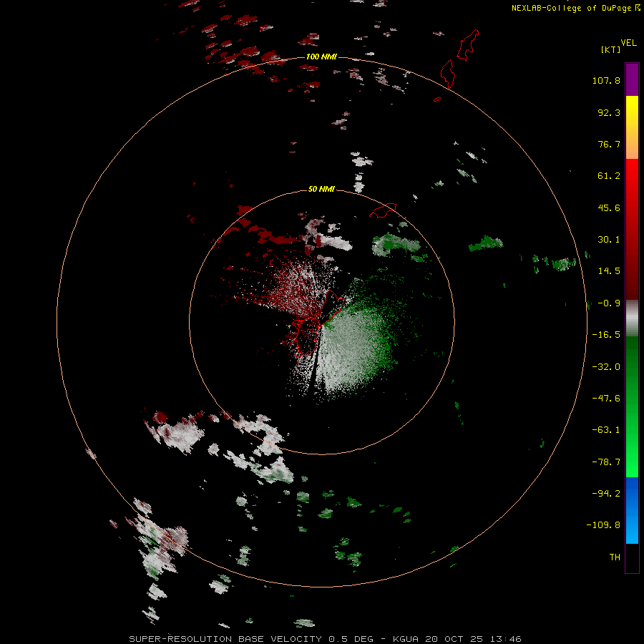
Task: Click the -0.9 legend value
Action: point(609,303)
